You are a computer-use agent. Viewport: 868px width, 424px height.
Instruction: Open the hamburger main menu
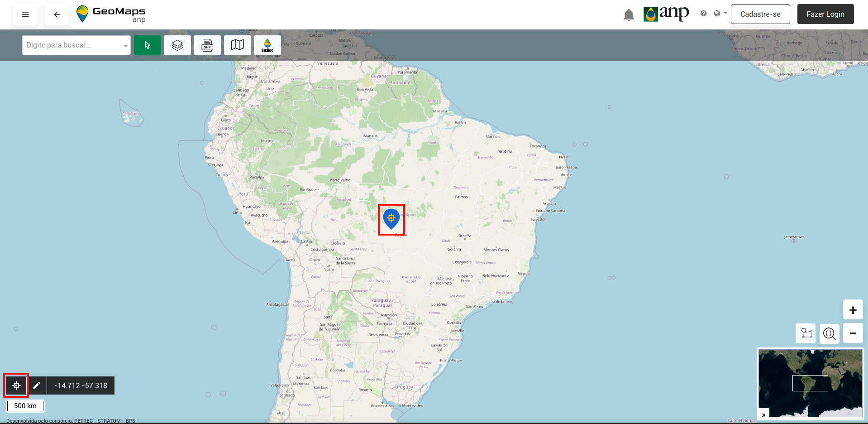[x=25, y=14]
